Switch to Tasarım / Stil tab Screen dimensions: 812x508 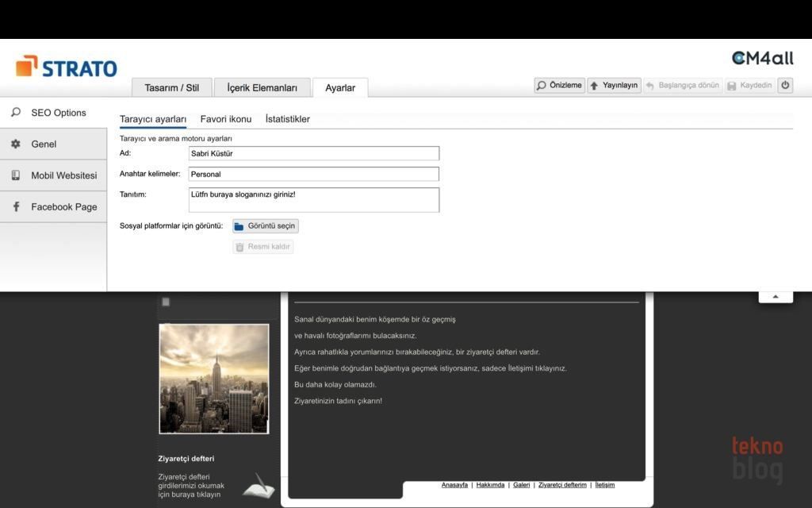pos(171,88)
